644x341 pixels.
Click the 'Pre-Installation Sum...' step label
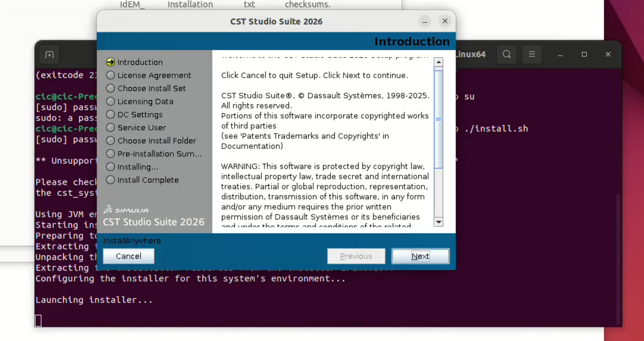click(x=159, y=154)
